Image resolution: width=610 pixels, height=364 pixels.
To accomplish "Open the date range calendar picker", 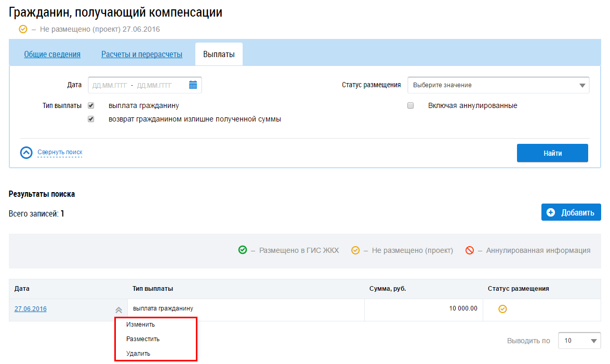I will [193, 85].
